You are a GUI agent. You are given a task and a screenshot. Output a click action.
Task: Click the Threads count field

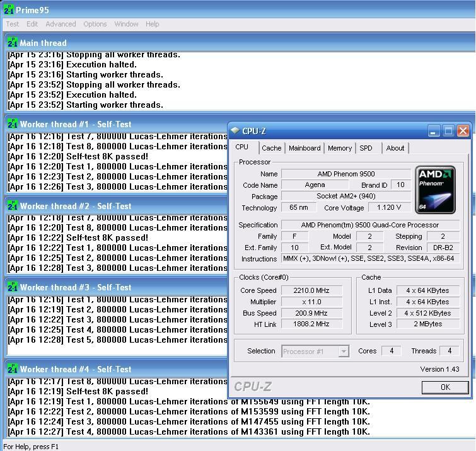click(x=450, y=351)
